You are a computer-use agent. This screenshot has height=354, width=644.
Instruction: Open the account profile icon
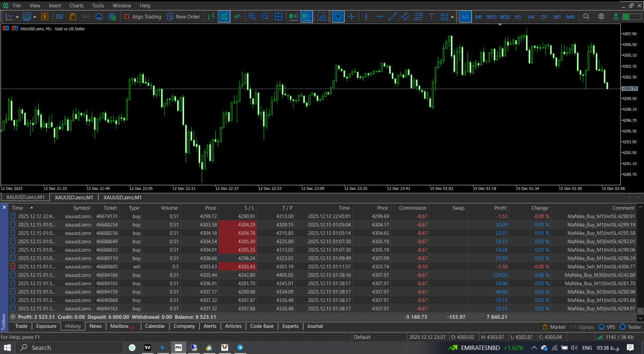pos(601,17)
